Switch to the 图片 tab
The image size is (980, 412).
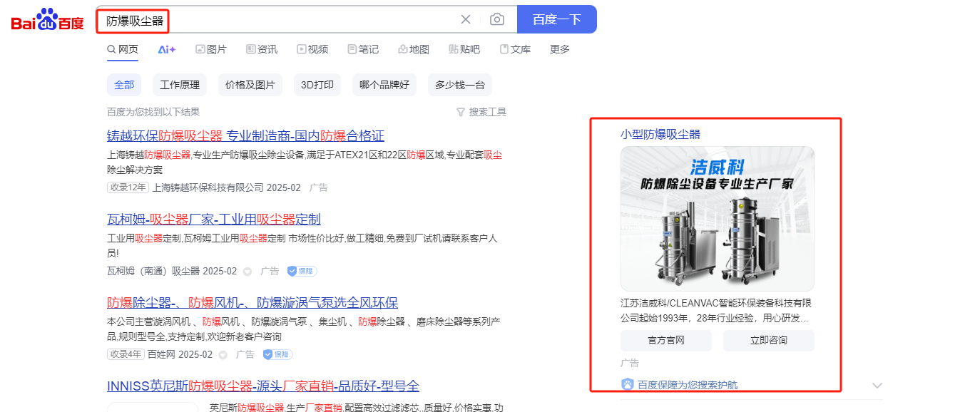pyautogui.click(x=211, y=49)
